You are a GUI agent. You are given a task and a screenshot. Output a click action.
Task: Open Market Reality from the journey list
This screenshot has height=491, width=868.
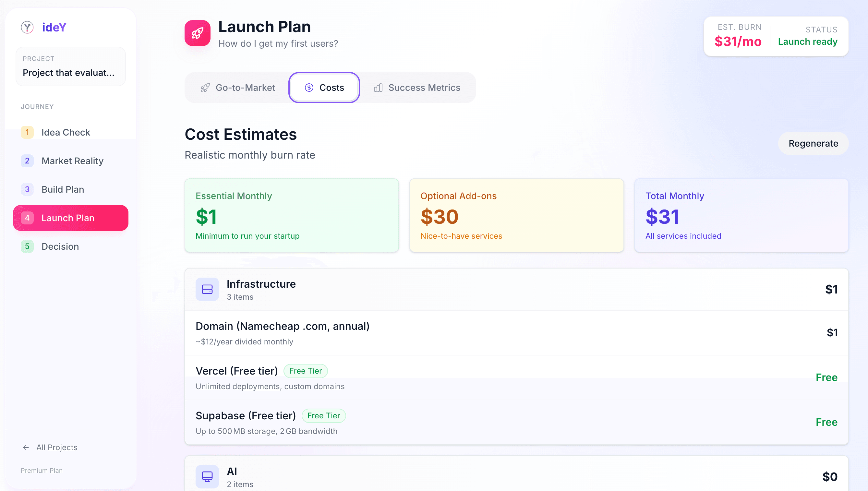click(73, 161)
